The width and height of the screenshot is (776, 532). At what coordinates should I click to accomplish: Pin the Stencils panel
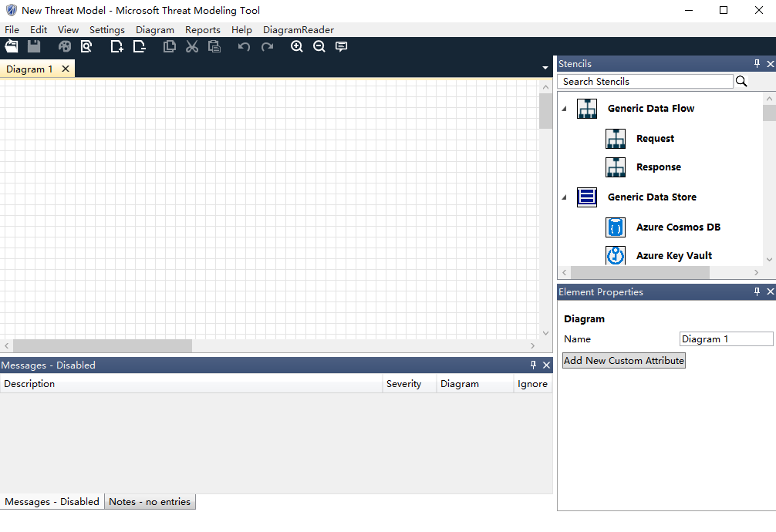click(x=757, y=64)
